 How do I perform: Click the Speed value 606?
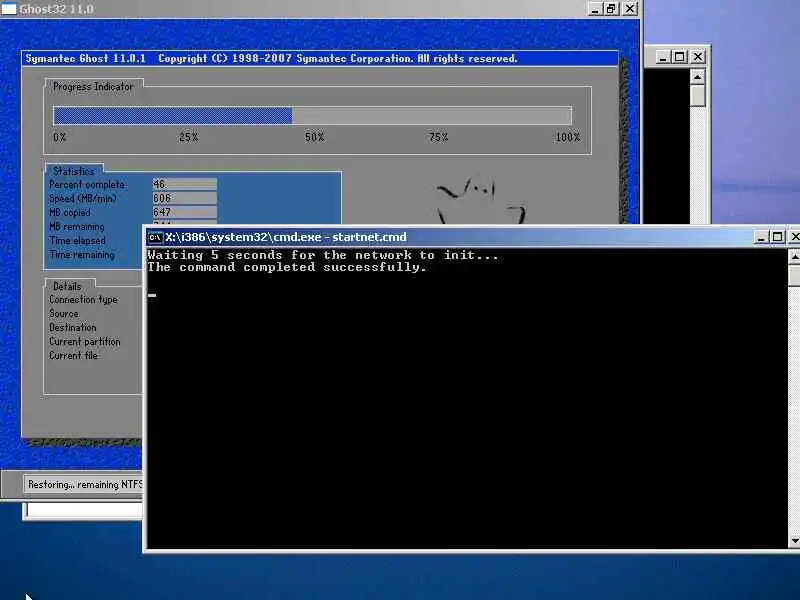[x=185, y=198]
